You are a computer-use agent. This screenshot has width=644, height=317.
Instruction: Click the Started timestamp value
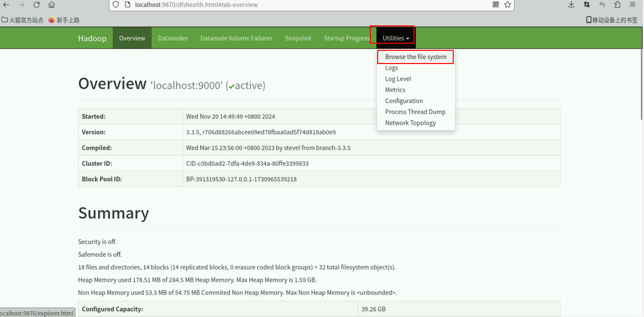coord(231,117)
